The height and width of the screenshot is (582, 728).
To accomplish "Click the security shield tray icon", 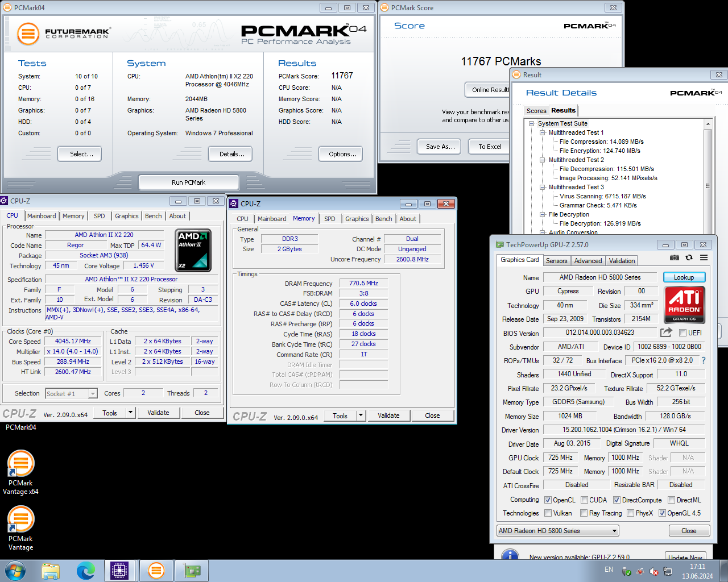I will pyautogui.click(x=627, y=571).
